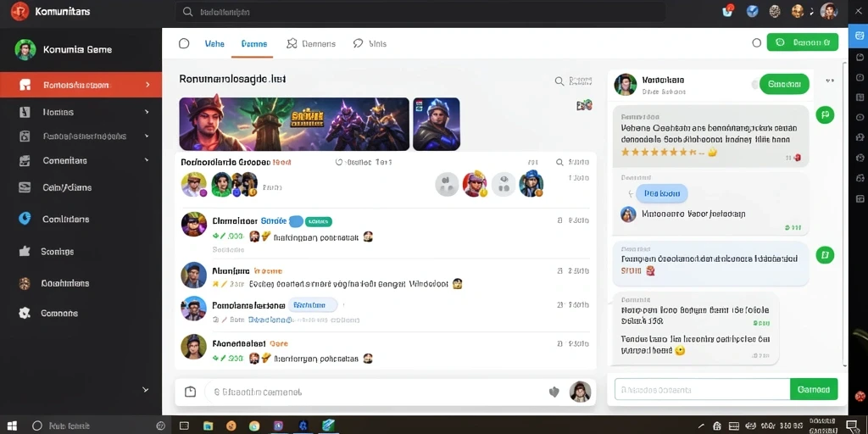Click the blue highlighted icon on right strip
Viewport: 868px width, 434px height.
point(859,36)
